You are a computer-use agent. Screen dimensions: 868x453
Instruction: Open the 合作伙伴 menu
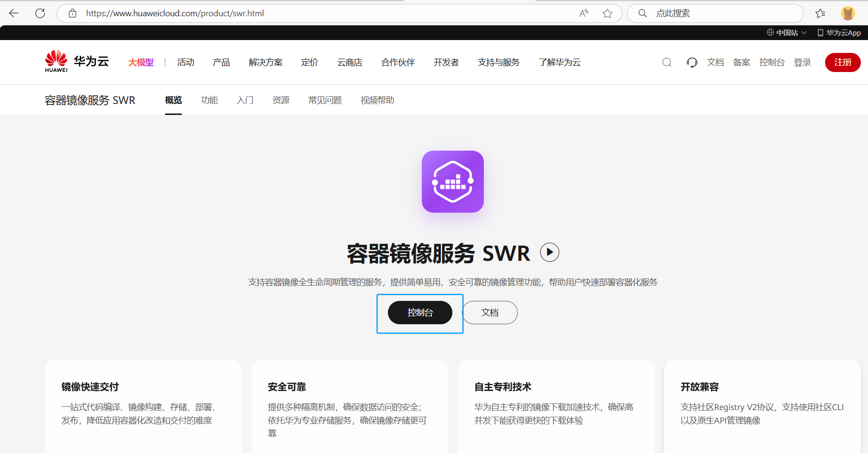pos(398,62)
